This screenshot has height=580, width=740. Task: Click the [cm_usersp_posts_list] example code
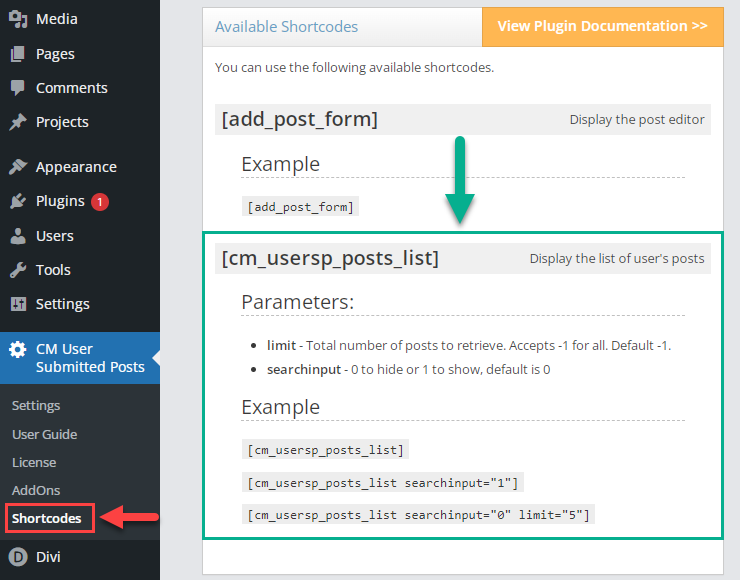[326, 450]
